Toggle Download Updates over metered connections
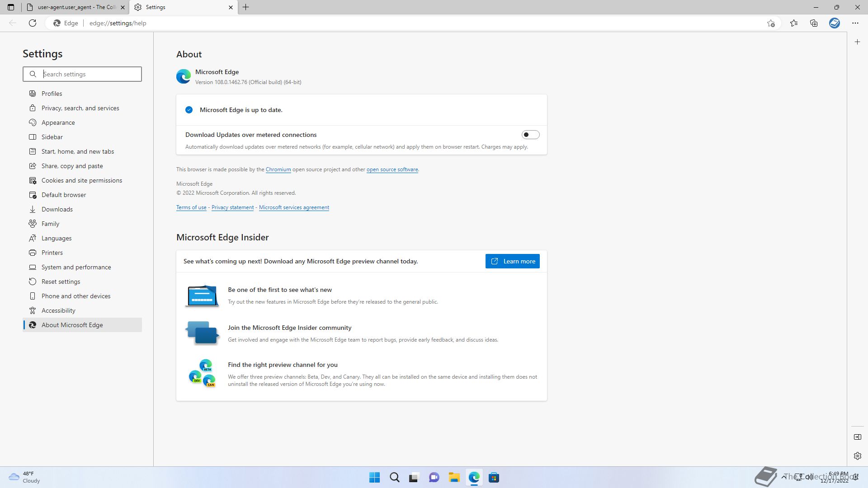The height and width of the screenshot is (488, 868). 530,135
